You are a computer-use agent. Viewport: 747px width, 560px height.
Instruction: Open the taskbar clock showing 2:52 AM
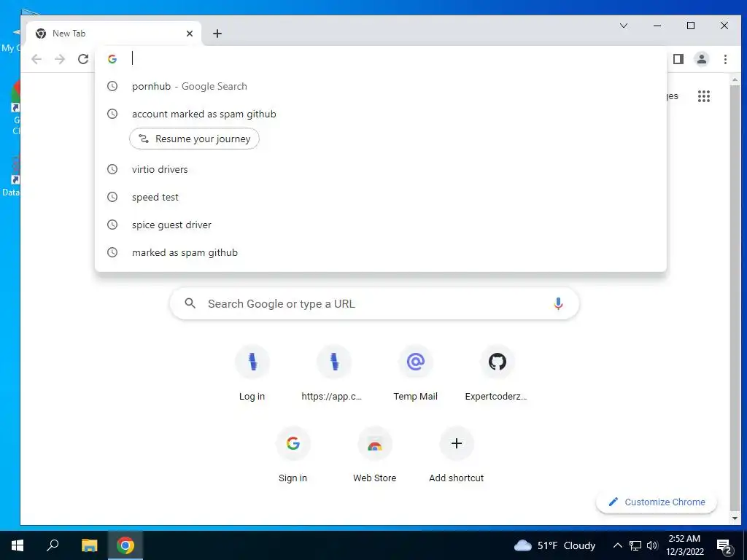point(684,545)
